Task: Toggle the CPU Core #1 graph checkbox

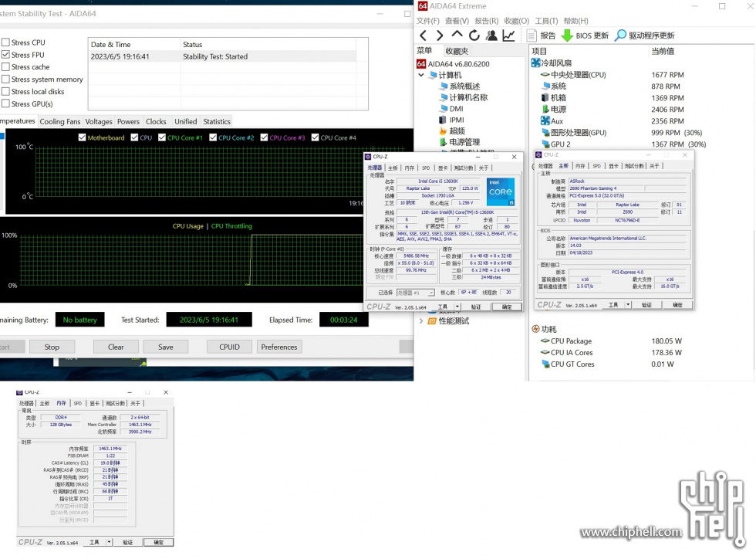Action: [x=162, y=137]
